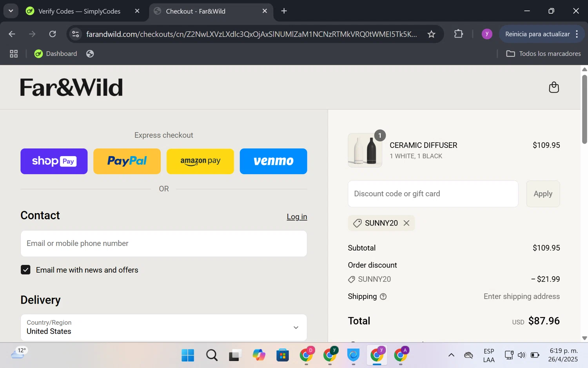Follow the Log in link

tap(297, 217)
